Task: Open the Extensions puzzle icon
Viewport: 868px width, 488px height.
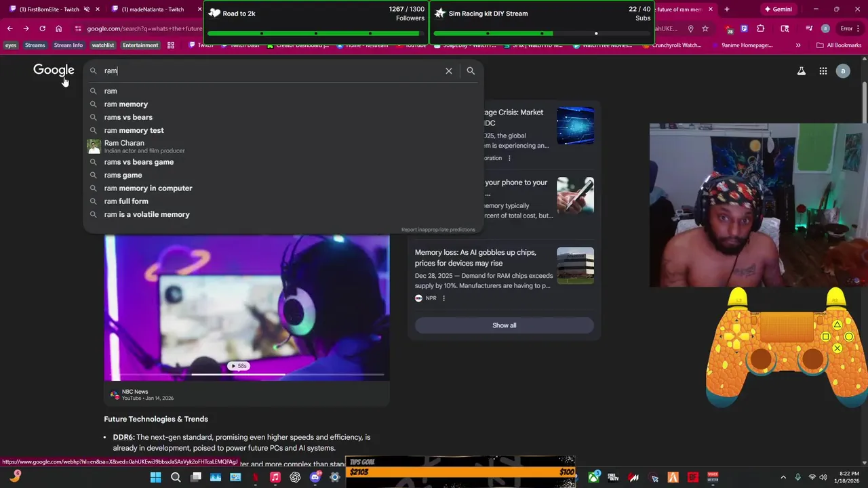Action: (x=760, y=28)
